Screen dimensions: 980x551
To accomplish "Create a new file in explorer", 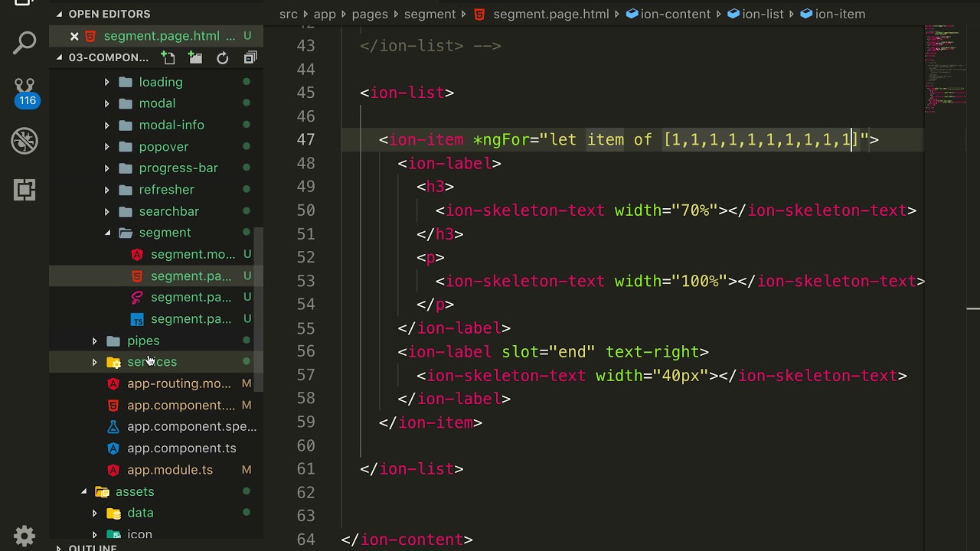I will (168, 58).
